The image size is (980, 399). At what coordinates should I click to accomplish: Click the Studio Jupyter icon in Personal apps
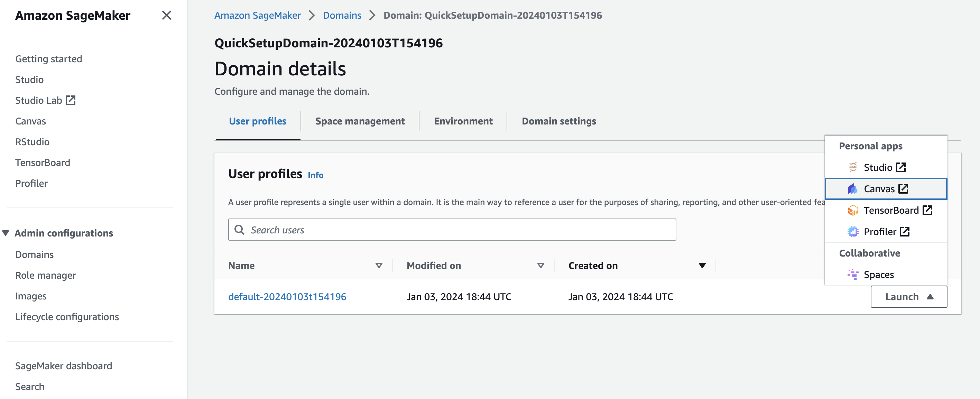click(x=852, y=167)
